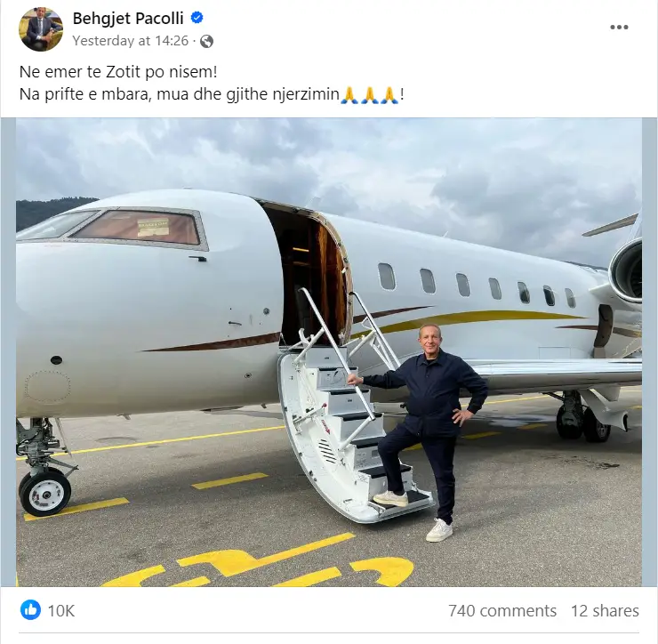Open the 740 comments link

502,611
